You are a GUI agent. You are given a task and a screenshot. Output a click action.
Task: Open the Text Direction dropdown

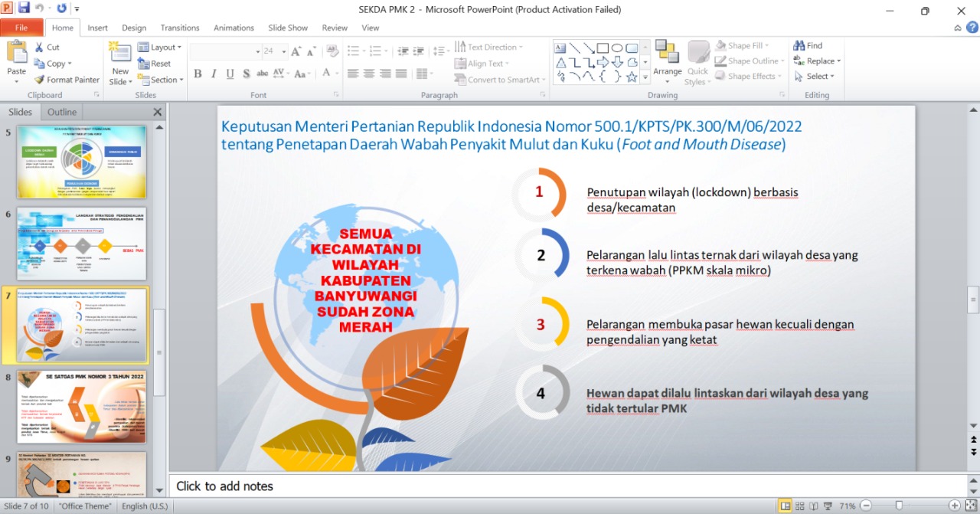coord(488,46)
